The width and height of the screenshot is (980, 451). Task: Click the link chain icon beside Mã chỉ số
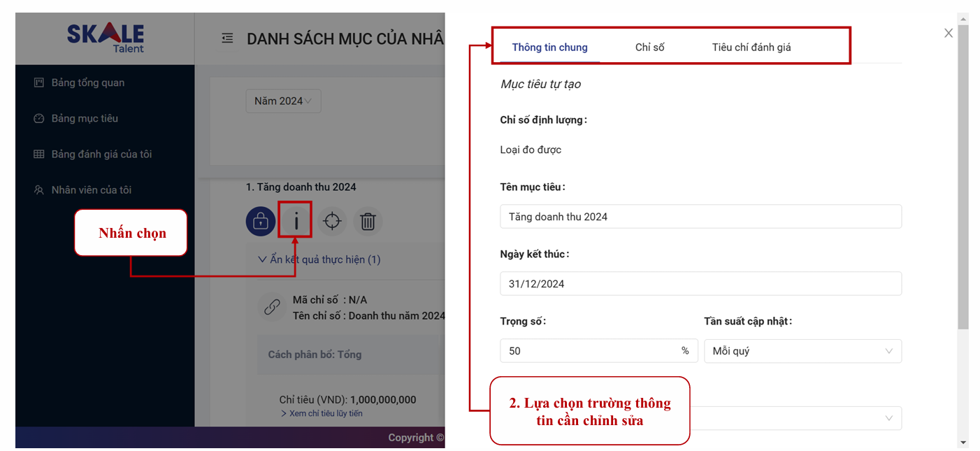(x=271, y=308)
